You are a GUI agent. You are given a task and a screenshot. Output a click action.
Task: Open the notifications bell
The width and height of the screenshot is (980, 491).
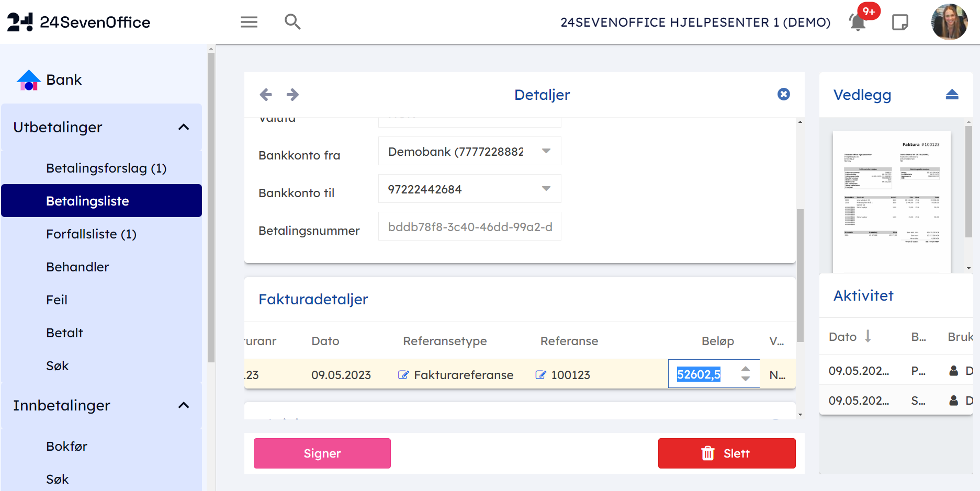point(857,22)
